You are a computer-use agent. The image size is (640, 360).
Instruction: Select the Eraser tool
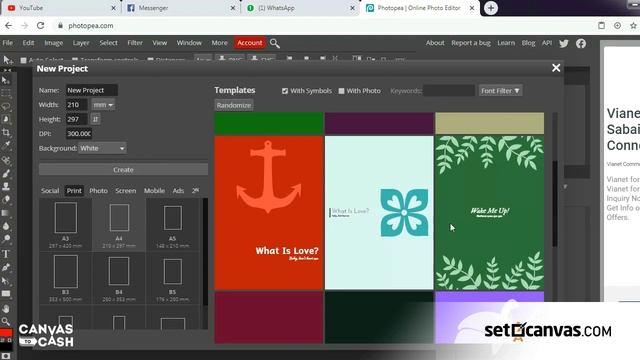pyautogui.click(x=6, y=200)
